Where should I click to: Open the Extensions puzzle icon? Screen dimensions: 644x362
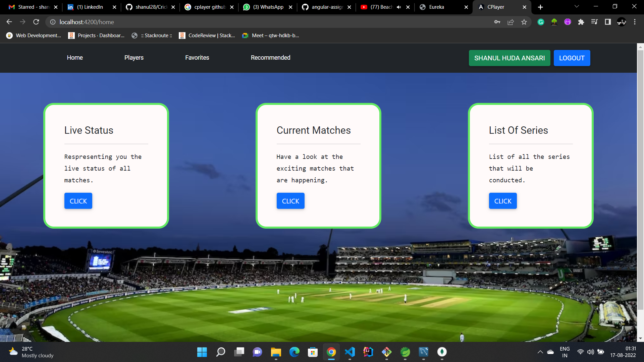point(581,22)
